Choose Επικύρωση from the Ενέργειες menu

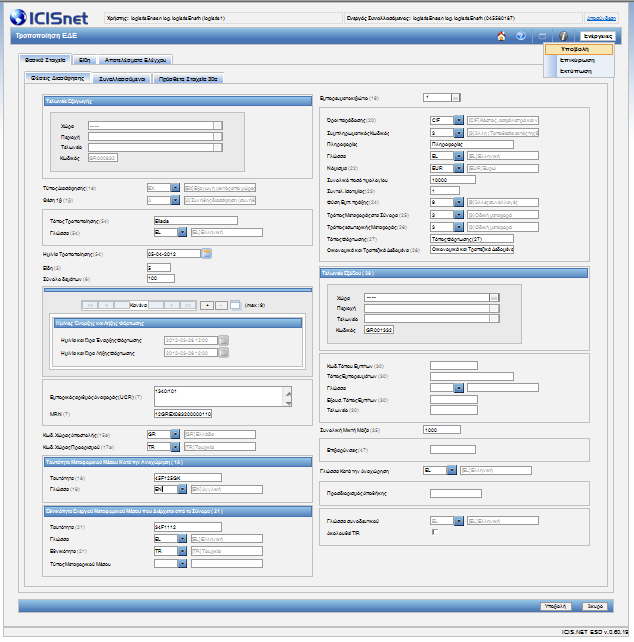(x=579, y=60)
